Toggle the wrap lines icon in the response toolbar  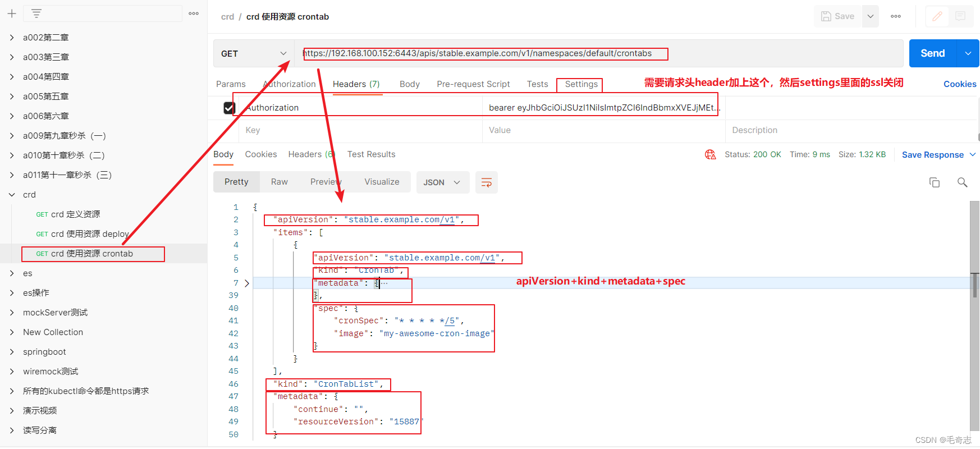pyautogui.click(x=487, y=182)
